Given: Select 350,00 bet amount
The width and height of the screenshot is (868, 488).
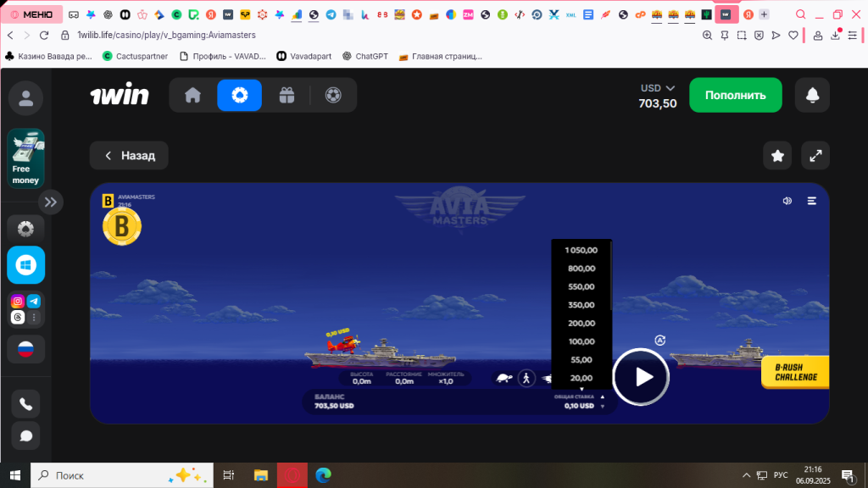Looking at the screenshot, I should tap(581, 305).
